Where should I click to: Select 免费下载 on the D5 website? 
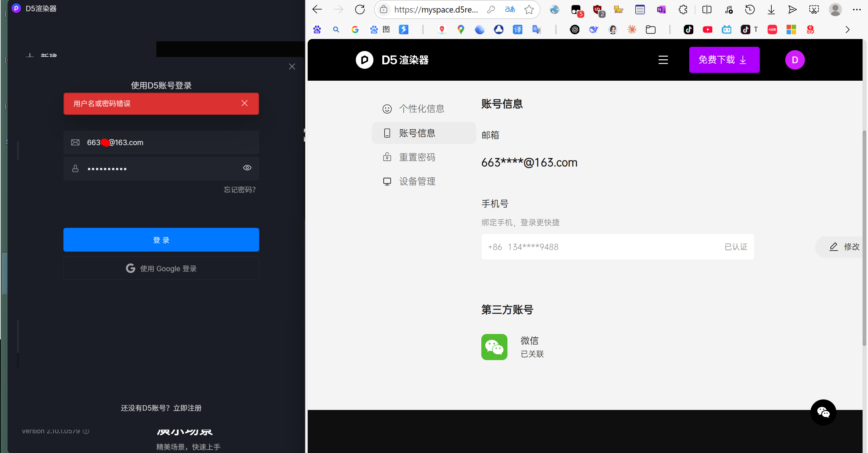(x=724, y=60)
